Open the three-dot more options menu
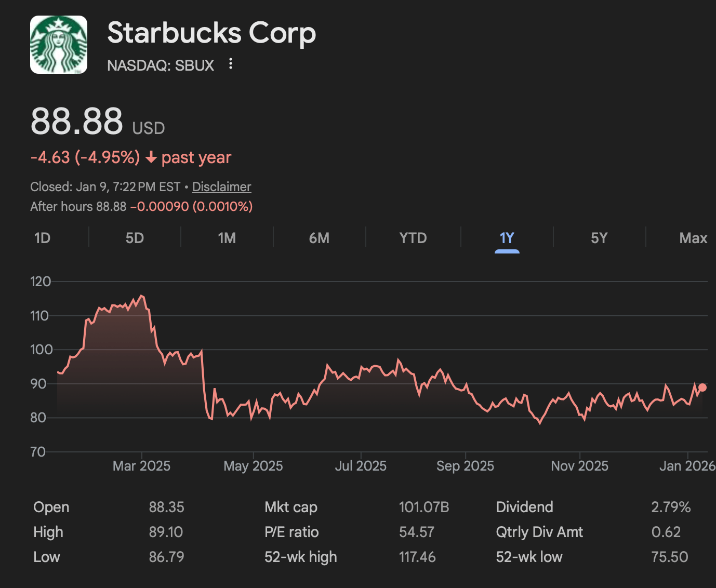716x588 pixels. pyautogui.click(x=231, y=64)
